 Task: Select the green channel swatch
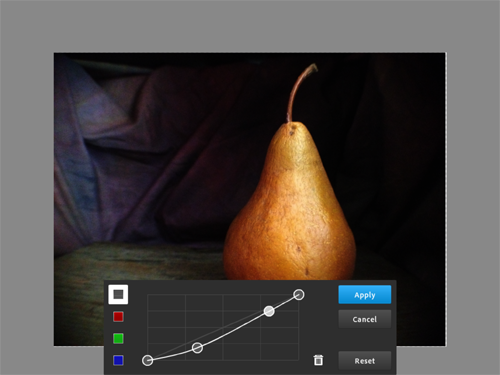118,338
